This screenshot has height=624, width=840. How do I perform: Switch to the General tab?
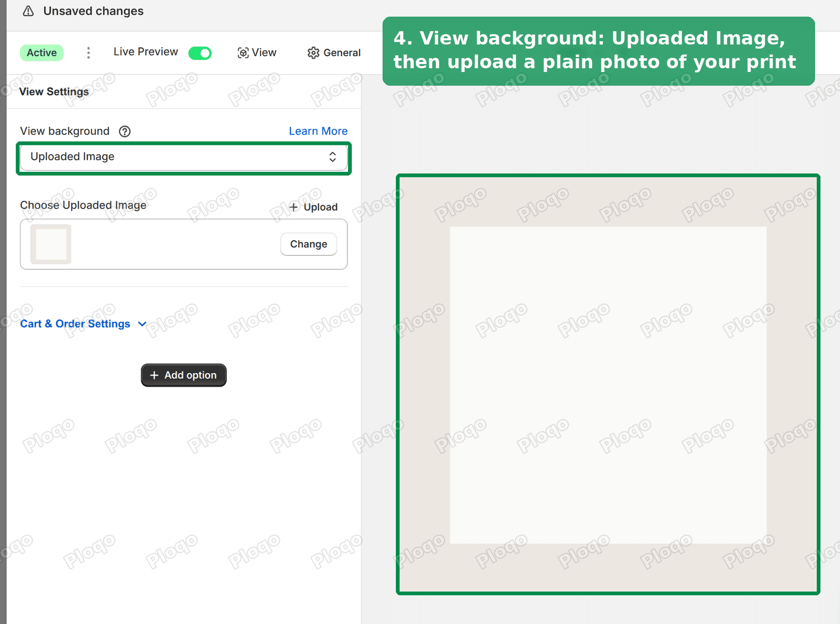click(x=334, y=53)
